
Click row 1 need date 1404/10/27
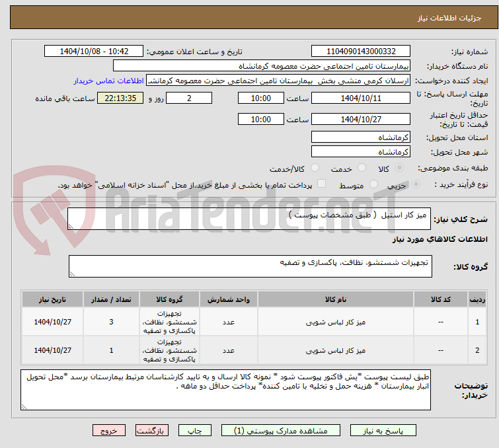[52, 322]
